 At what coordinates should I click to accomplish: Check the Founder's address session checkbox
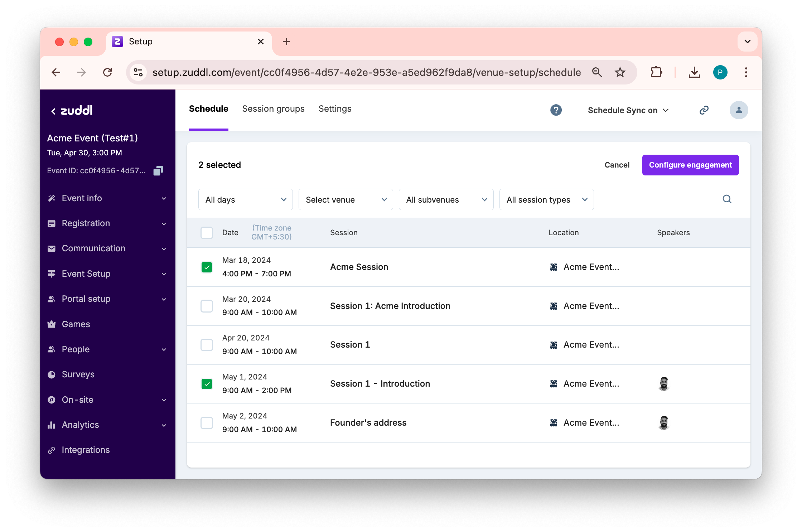(x=207, y=423)
